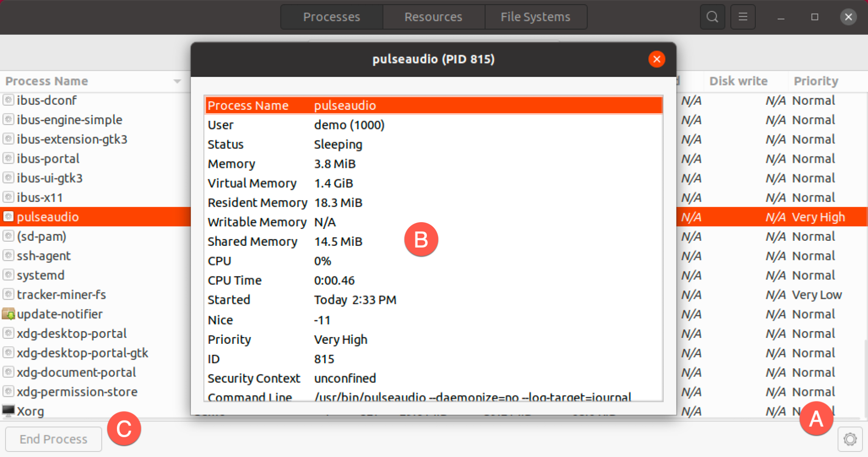
Task: Select the ssh-agent process name
Action: (44, 256)
